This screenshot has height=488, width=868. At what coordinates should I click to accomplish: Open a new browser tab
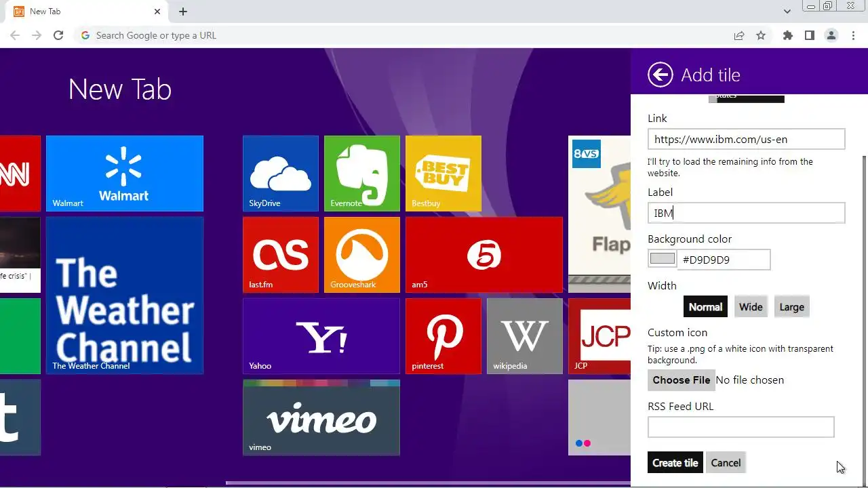183,12
